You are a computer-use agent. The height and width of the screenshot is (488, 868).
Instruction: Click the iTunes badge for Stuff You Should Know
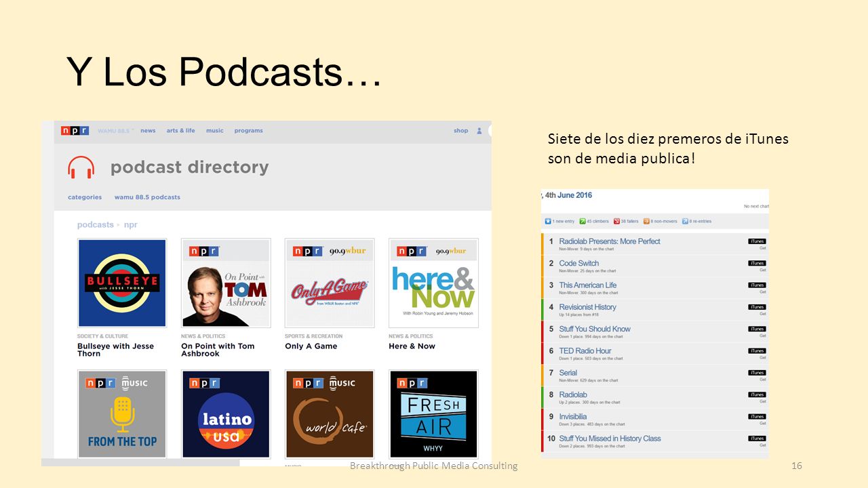(757, 329)
